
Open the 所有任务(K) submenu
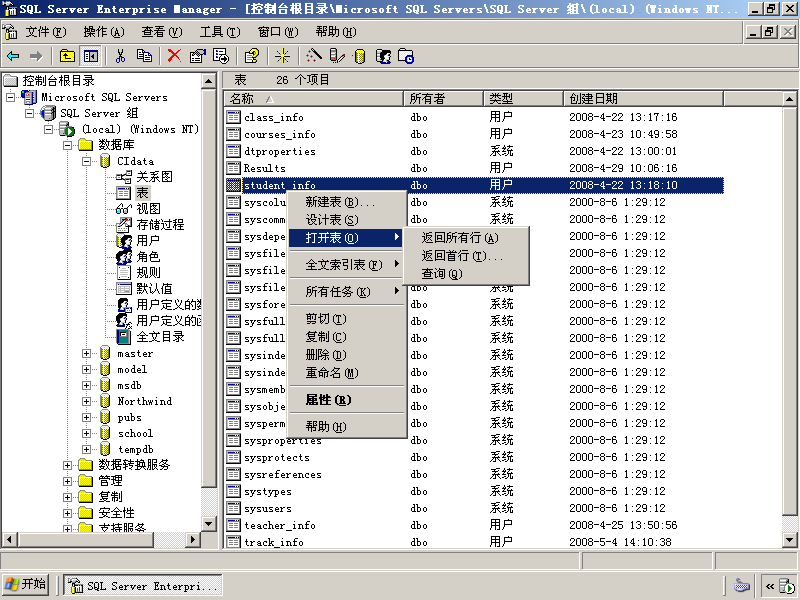pos(347,292)
